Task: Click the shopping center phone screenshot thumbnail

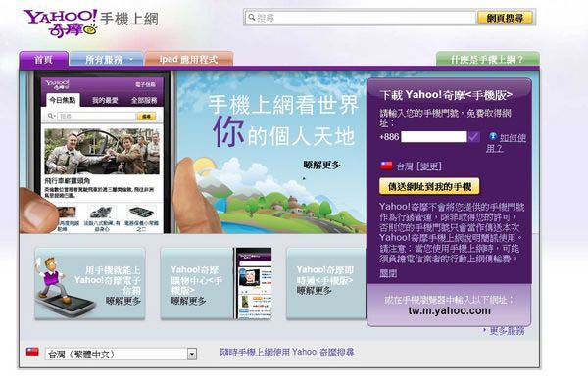Action: (x=253, y=283)
